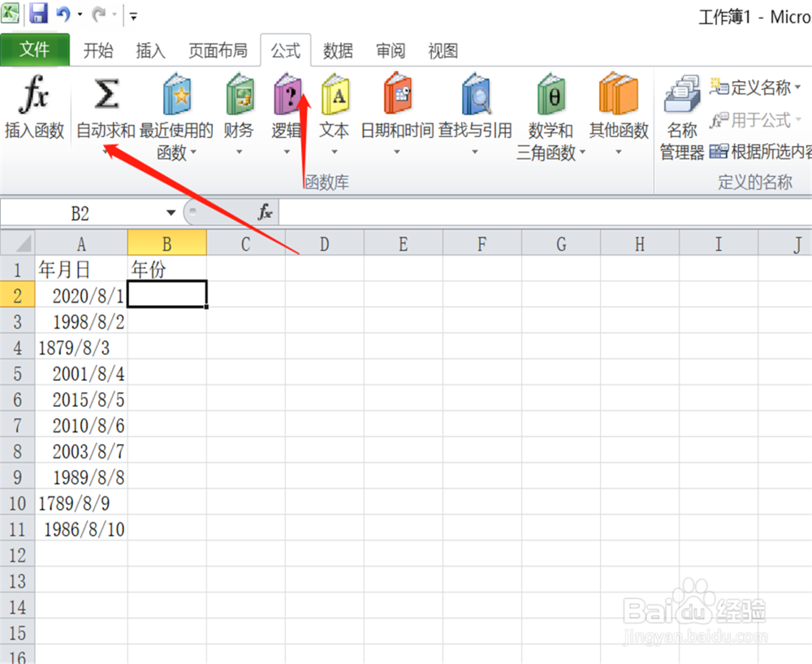Open the Name Manager (名称管理器) icon
812x664 pixels.
[x=682, y=94]
